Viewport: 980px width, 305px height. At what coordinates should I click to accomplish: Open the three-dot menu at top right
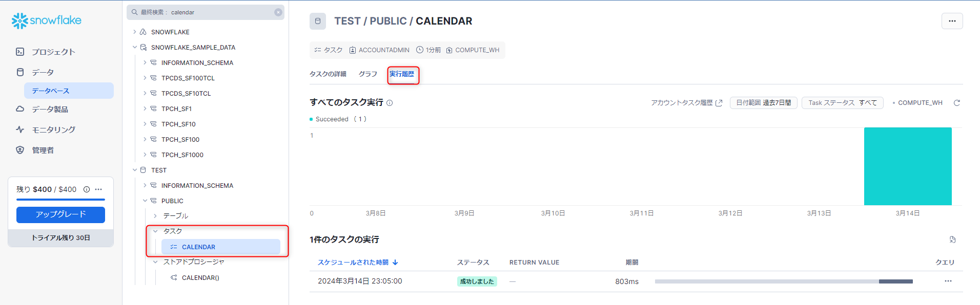952,21
